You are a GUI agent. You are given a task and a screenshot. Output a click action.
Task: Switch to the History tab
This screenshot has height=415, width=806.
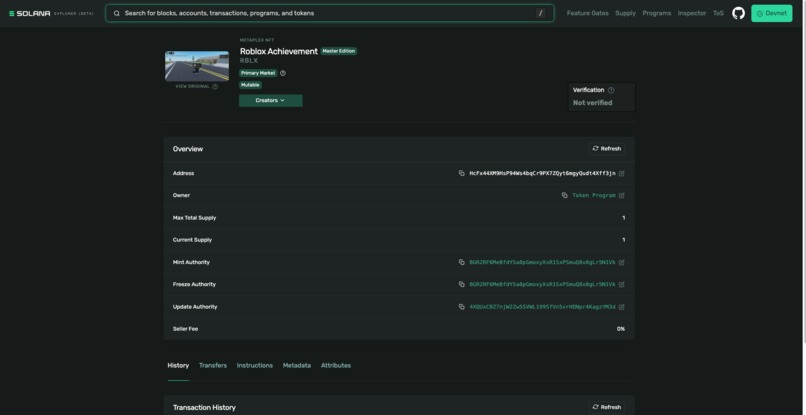coord(178,366)
